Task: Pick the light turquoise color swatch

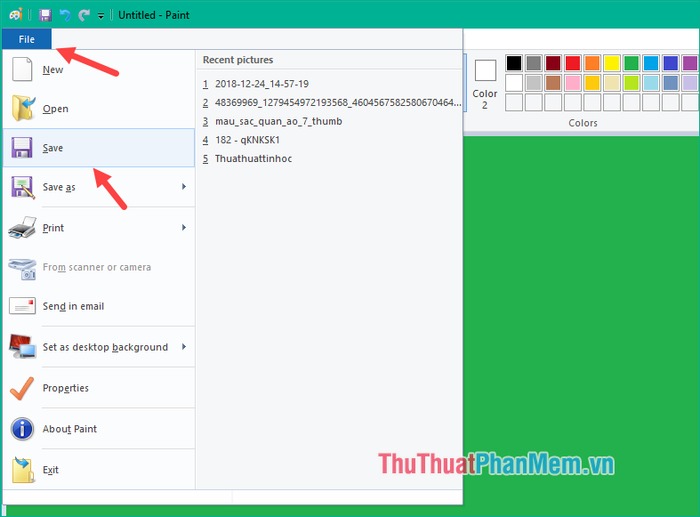Action: pos(651,83)
